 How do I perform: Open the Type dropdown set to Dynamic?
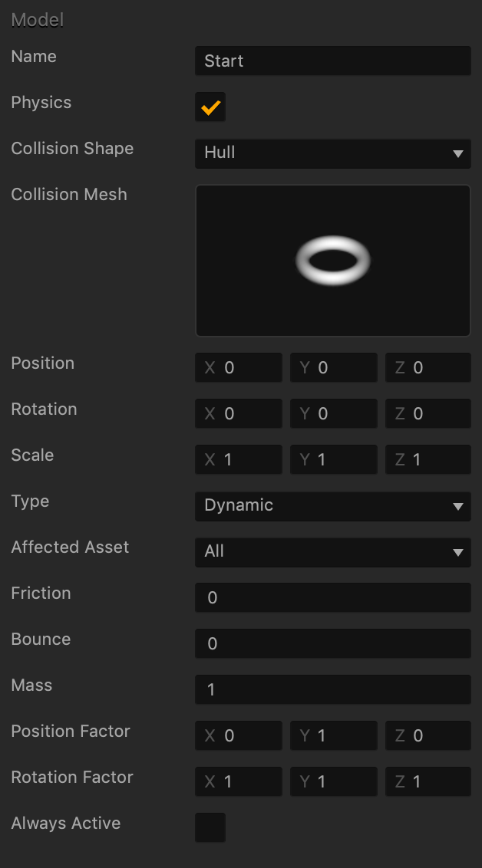332,506
